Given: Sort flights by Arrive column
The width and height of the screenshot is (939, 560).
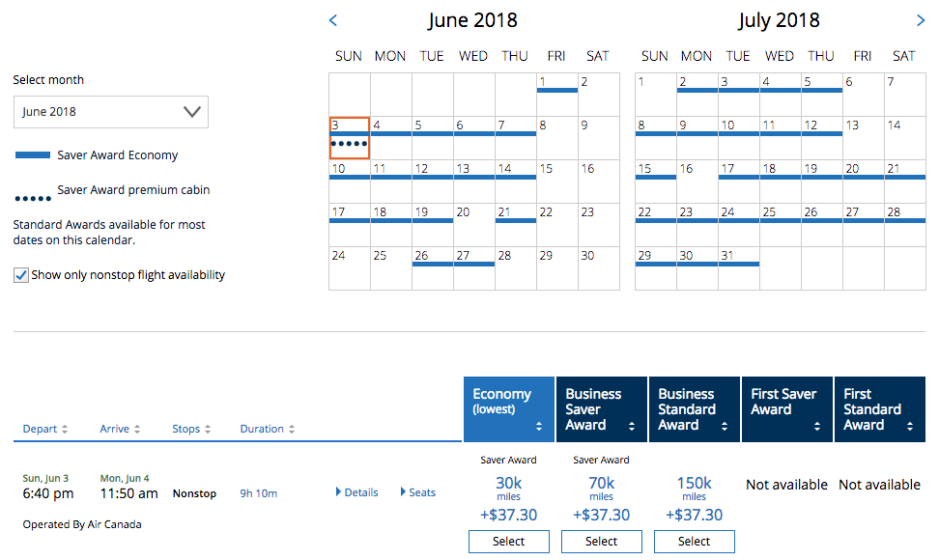Looking at the screenshot, I should tap(121, 429).
